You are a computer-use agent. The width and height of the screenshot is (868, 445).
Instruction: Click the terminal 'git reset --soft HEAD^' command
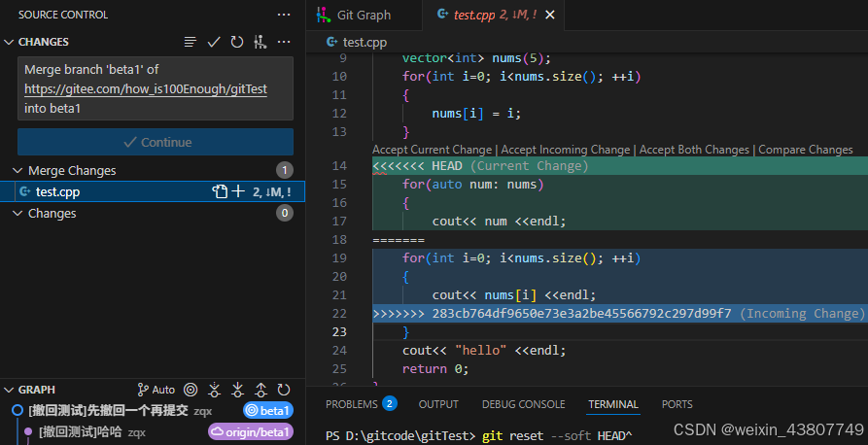[x=557, y=435]
